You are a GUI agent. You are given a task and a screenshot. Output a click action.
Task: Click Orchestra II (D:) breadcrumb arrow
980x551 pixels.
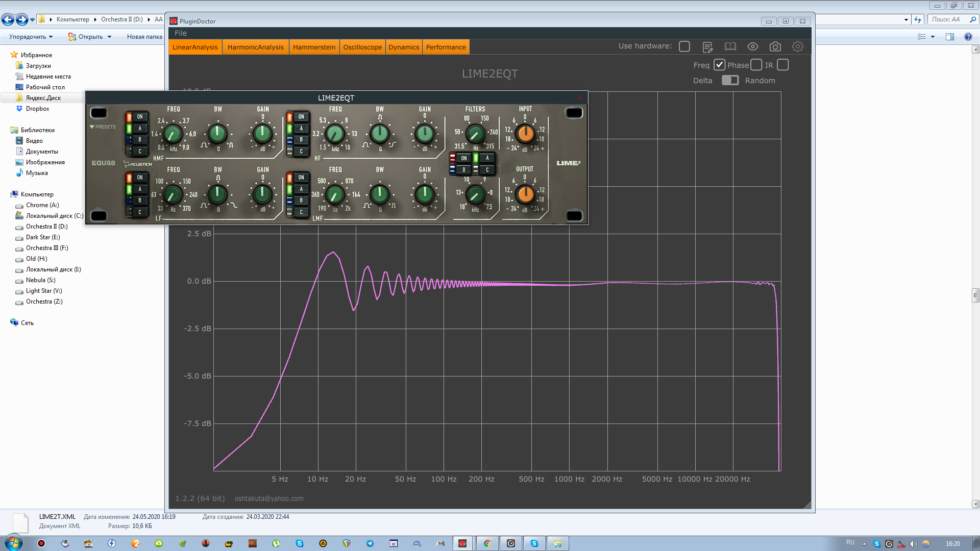149,19
